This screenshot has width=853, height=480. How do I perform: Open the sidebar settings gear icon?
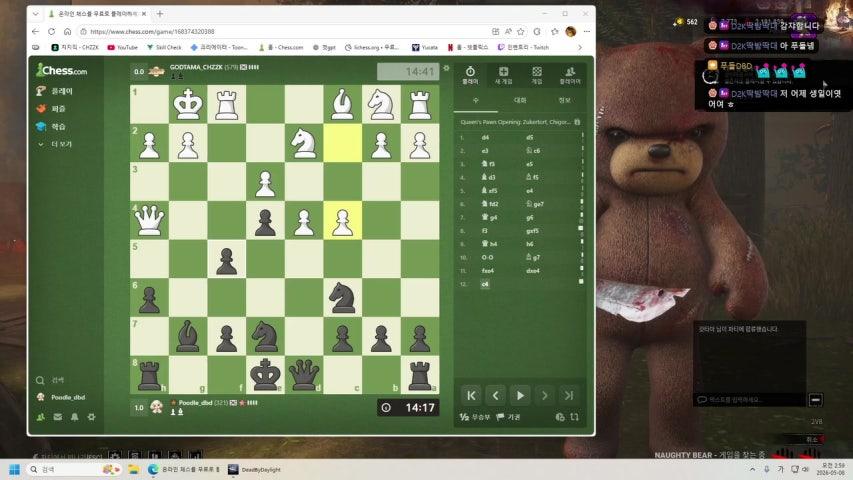[91, 417]
